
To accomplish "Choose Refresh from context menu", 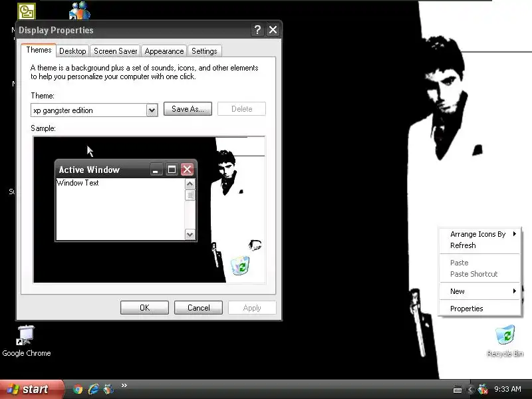I will (x=479, y=245).
